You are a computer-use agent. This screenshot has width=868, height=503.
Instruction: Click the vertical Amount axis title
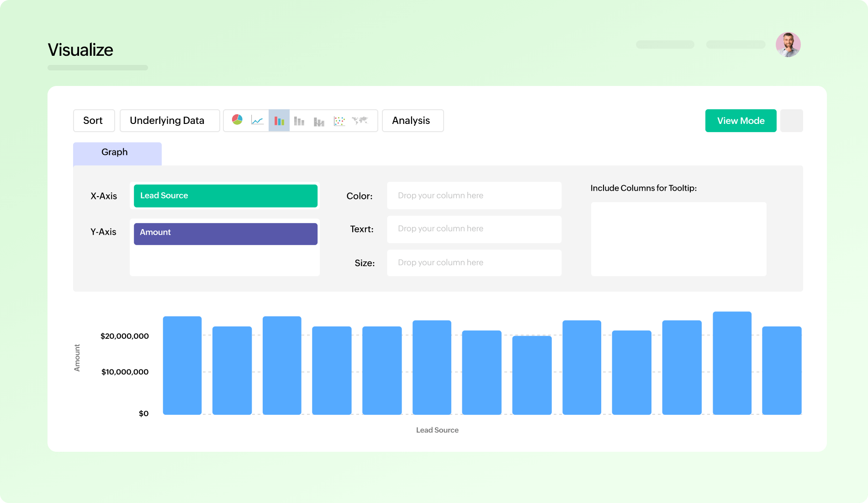(77, 358)
